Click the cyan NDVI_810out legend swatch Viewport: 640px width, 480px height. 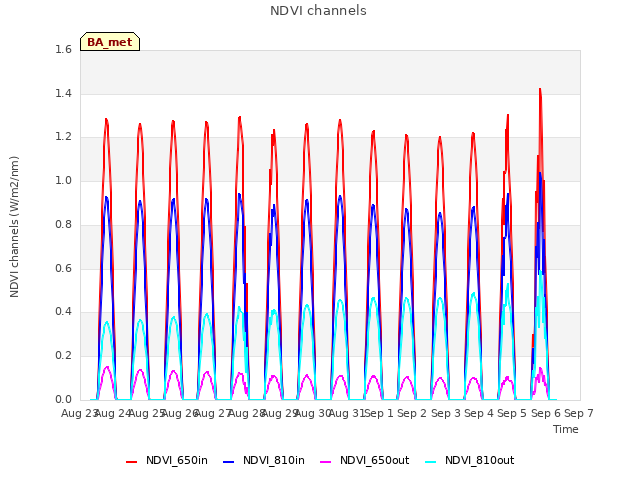tap(431, 462)
